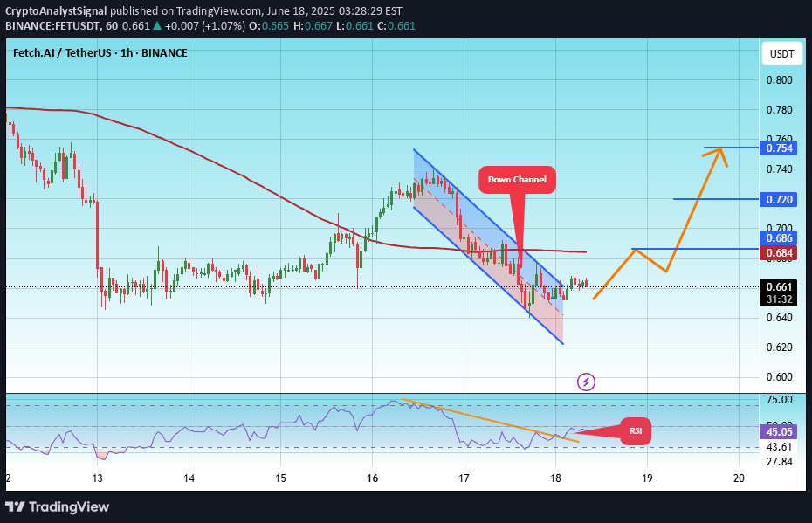Select the blue horizontal line at 0.720
Image resolution: width=812 pixels, height=523 pixels.
(x=716, y=199)
